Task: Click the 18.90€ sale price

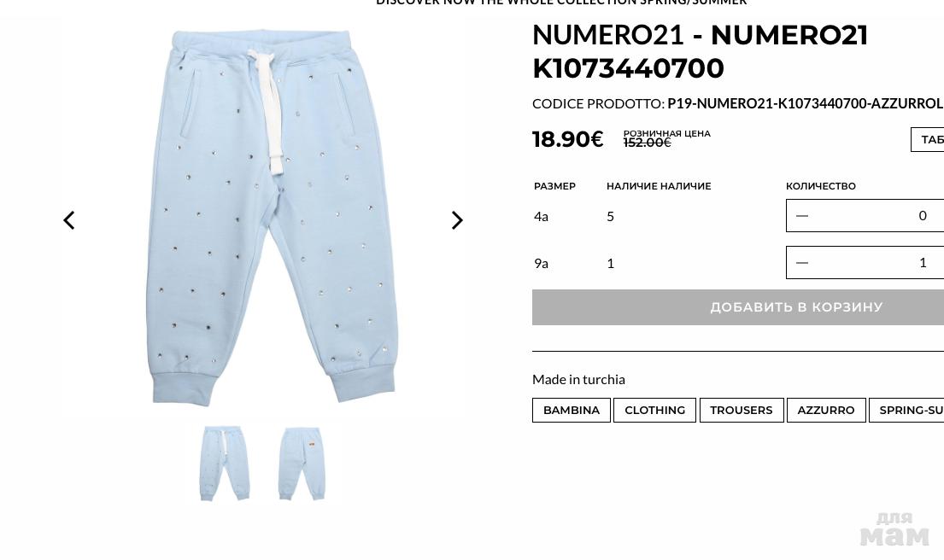Action: 568,139
